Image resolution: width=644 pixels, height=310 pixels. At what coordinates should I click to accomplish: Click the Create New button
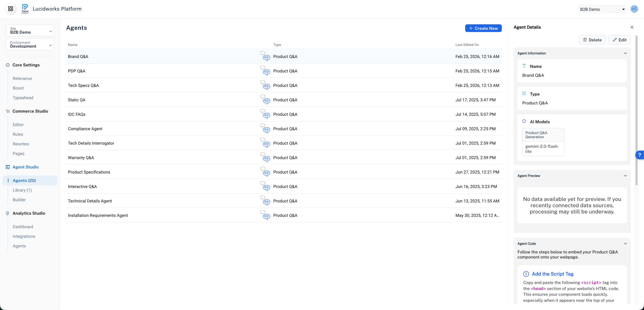coord(483,28)
